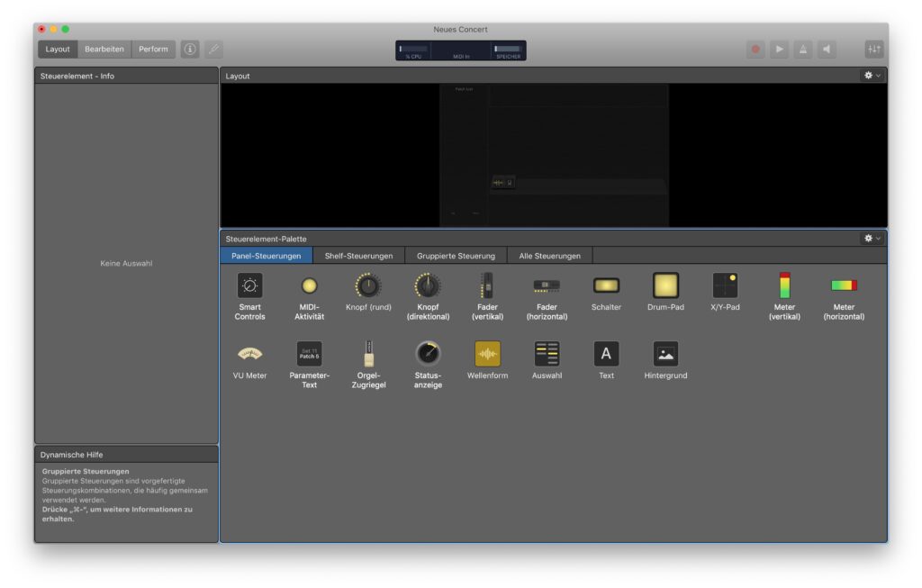Open the Alle Steuerungen tab

tap(550, 256)
